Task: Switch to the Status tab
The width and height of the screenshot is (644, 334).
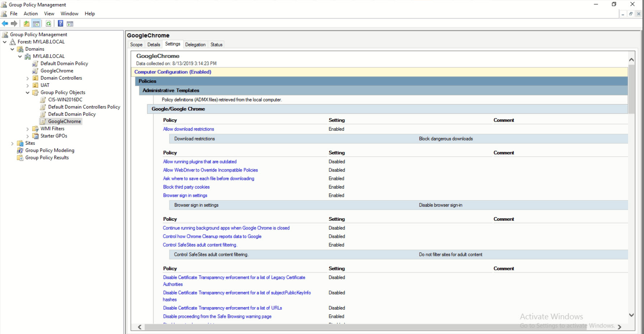Action: point(216,45)
